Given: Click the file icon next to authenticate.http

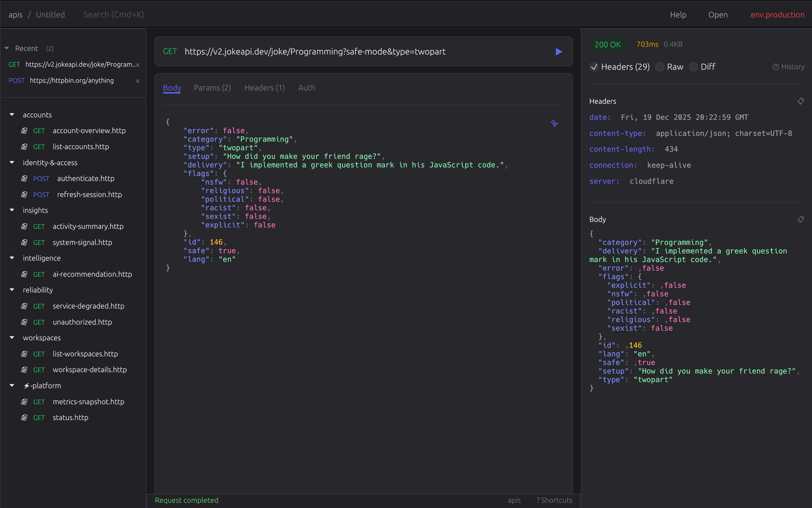Looking at the screenshot, I should pos(24,179).
